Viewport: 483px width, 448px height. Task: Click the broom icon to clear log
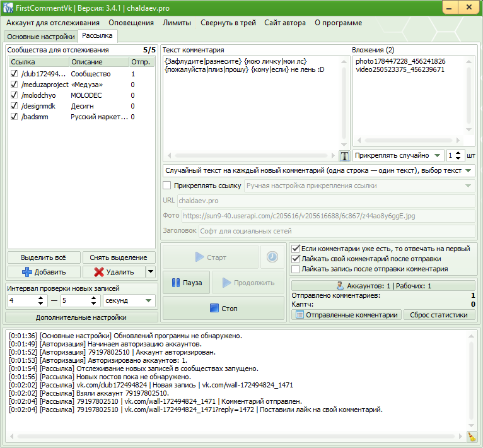pos(471,436)
